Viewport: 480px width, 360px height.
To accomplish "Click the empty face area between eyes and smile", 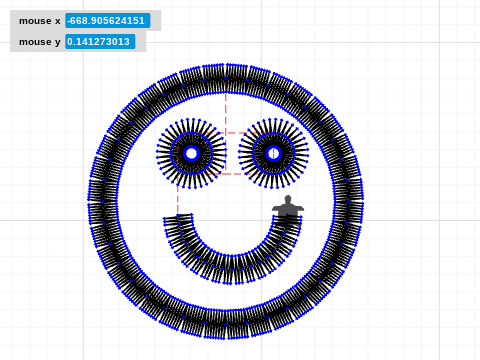I will 230,197.
